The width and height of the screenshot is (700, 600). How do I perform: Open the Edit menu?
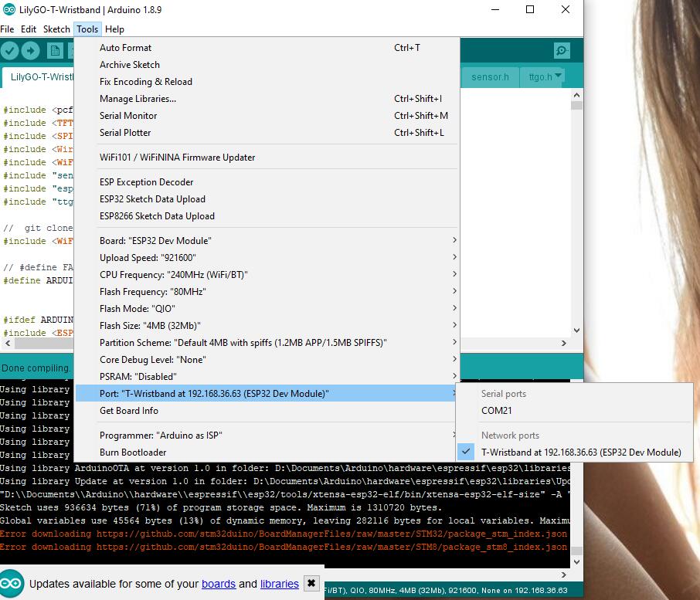pyautogui.click(x=28, y=29)
